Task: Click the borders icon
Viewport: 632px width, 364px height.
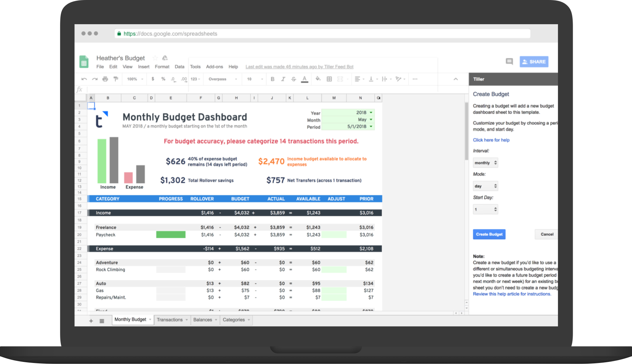Action: point(329,79)
